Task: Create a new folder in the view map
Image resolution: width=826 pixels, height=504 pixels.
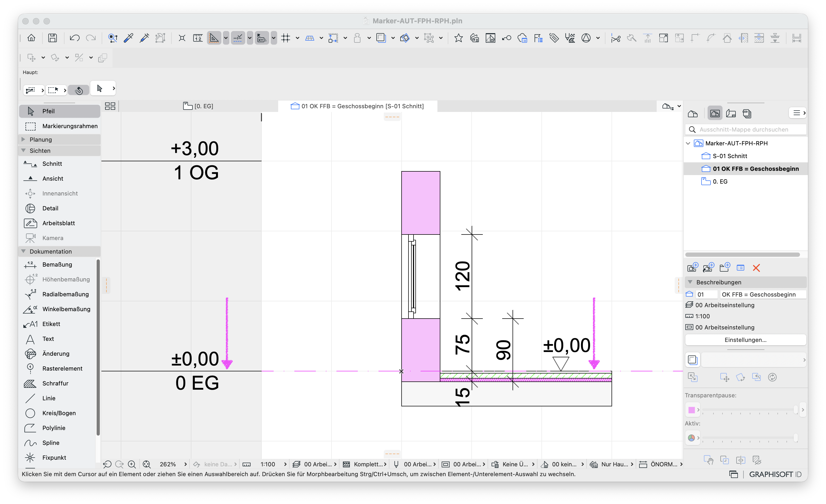Action: point(724,267)
